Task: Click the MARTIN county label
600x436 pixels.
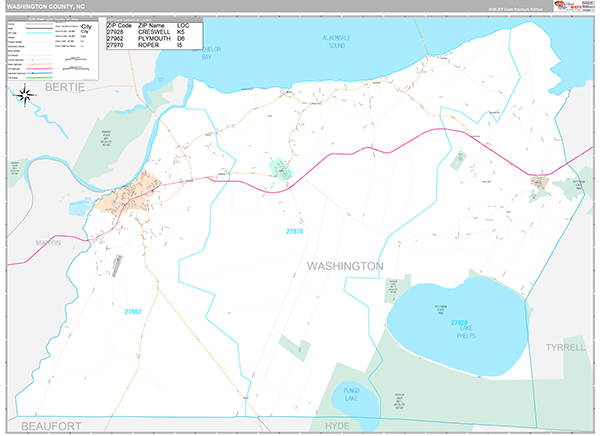Action: [48, 243]
